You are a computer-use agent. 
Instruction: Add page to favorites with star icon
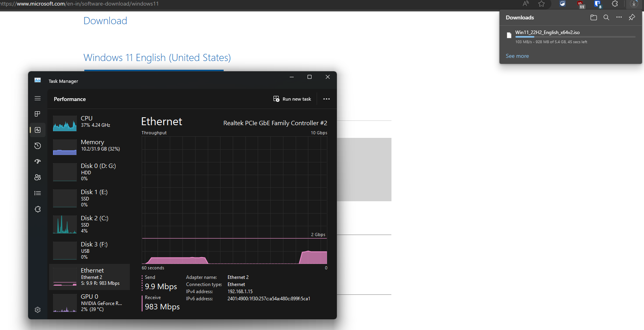[x=541, y=4]
